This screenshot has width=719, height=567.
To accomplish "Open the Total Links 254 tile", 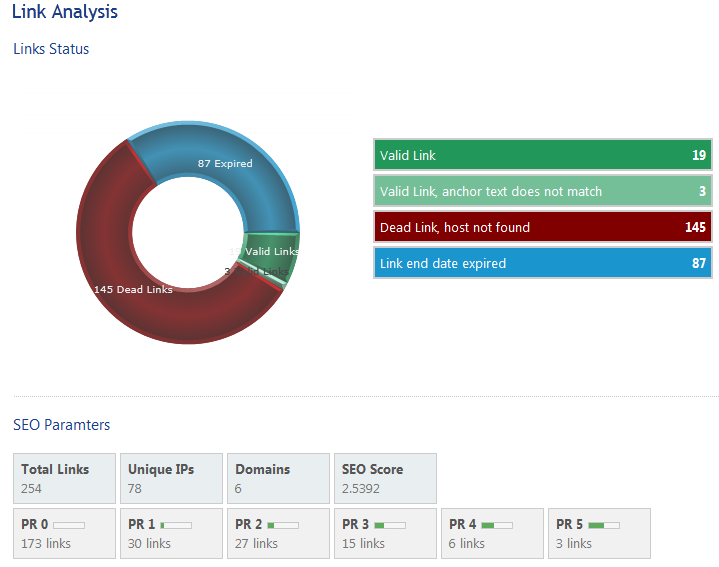I will (65, 478).
